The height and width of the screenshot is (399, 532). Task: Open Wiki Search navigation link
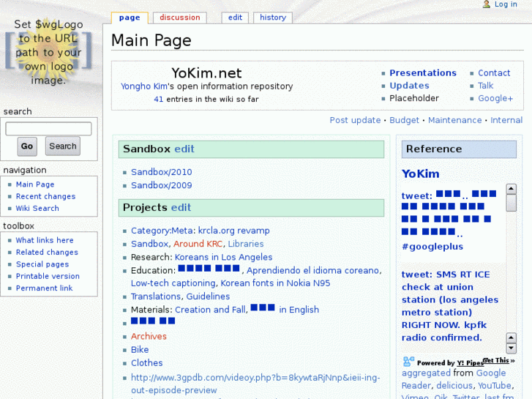(37, 208)
